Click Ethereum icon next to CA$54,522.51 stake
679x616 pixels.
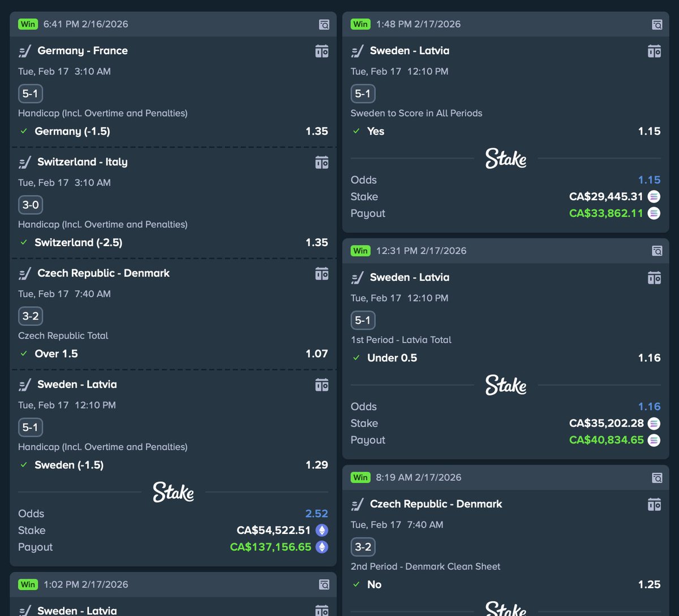click(321, 531)
